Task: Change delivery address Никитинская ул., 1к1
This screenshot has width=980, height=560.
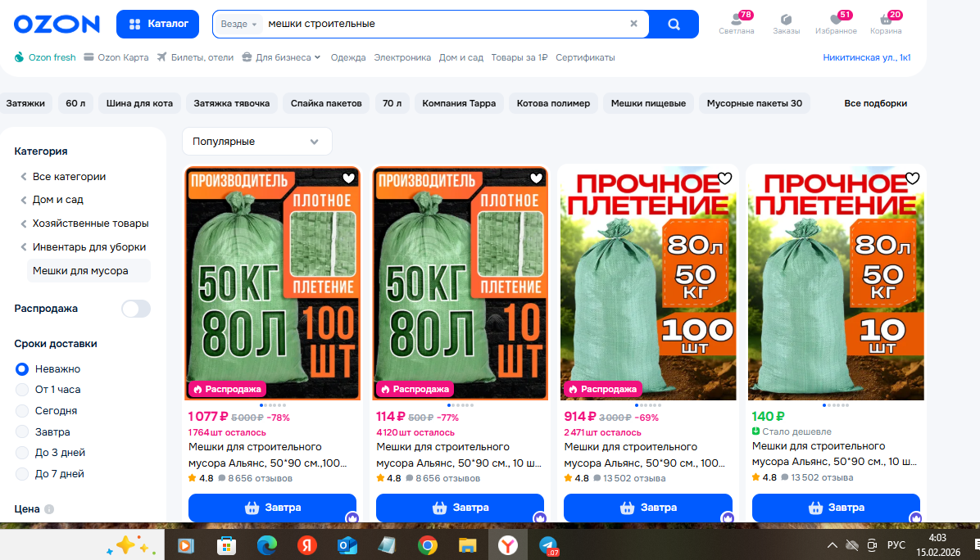Action: click(866, 57)
